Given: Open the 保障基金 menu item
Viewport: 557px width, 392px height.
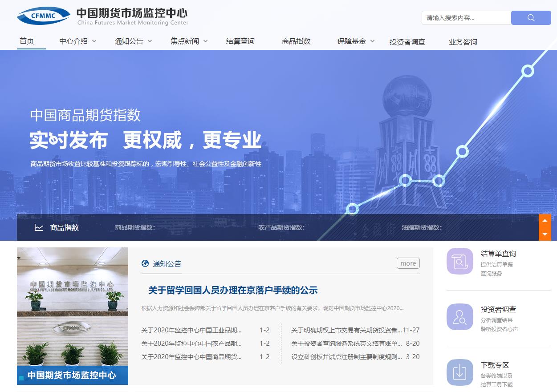Looking at the screenshot, I should click(352, 41).
